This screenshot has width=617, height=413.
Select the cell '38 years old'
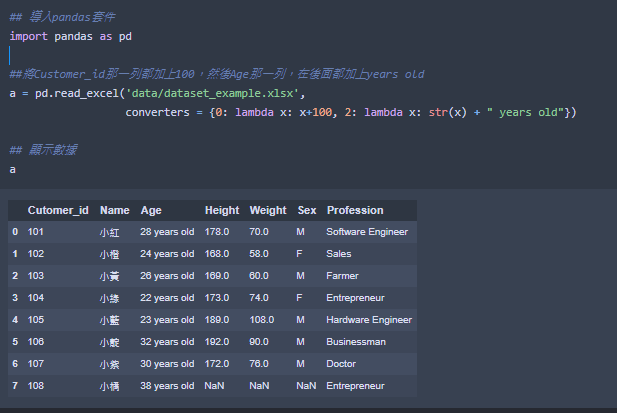tap(167, 386)
